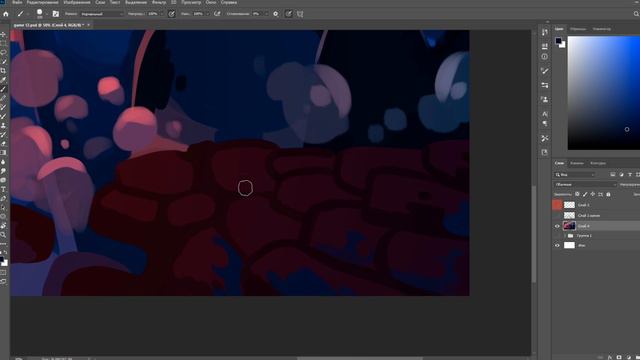Switch to the Цвет panel tab
Image resolution: width=640 pixels, height=360 pixels.
pos(559,29)
